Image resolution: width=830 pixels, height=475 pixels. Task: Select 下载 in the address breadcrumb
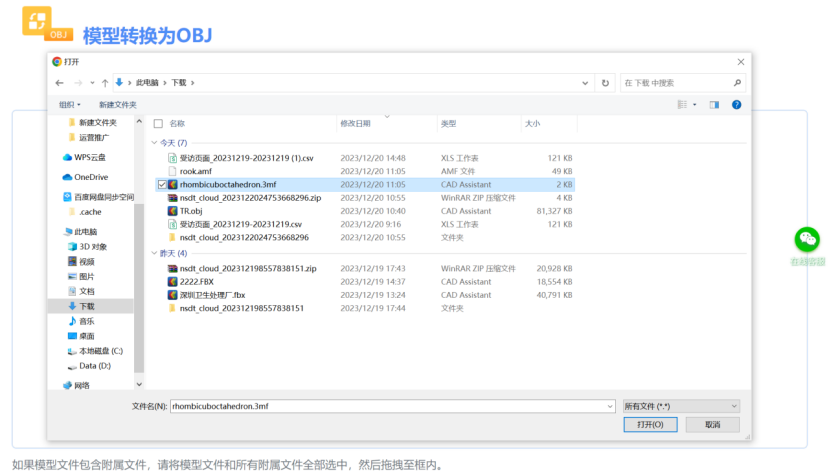179,83
